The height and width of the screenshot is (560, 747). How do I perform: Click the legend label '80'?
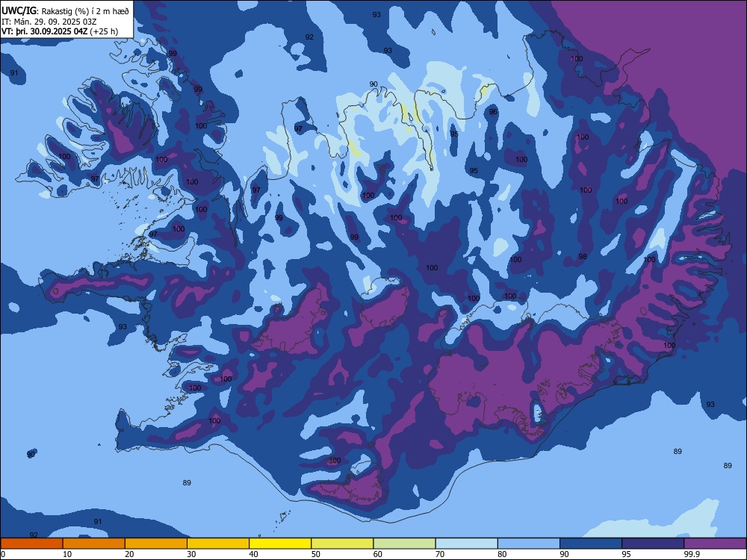point(502,554)
